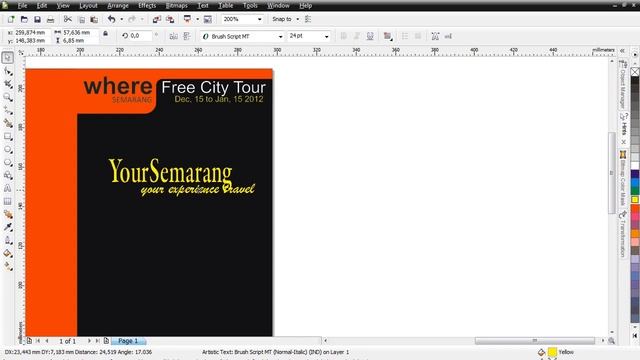
Task: Open the Arrange menu
Action: point(118,6)
